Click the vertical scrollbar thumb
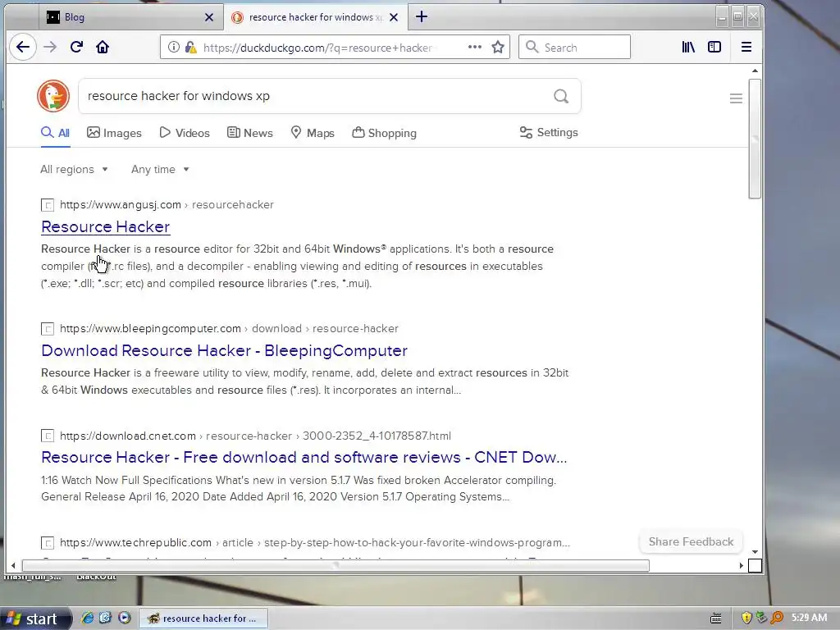 point(755,139)
